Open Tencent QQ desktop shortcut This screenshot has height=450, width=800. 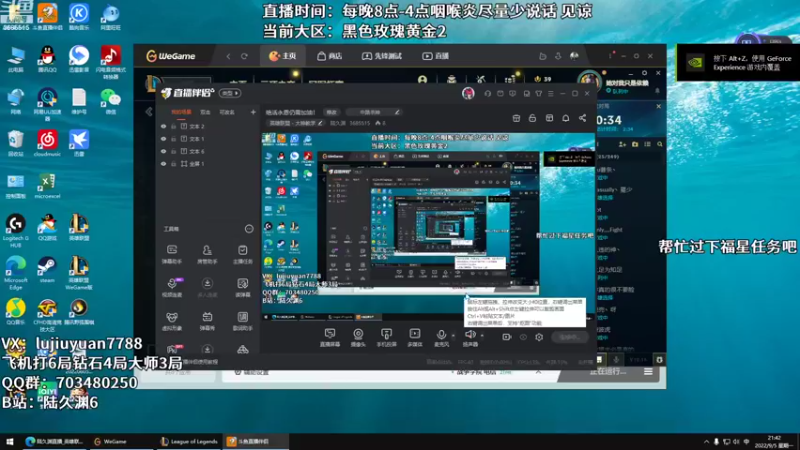pyautogui.click(x=47, y=60)
